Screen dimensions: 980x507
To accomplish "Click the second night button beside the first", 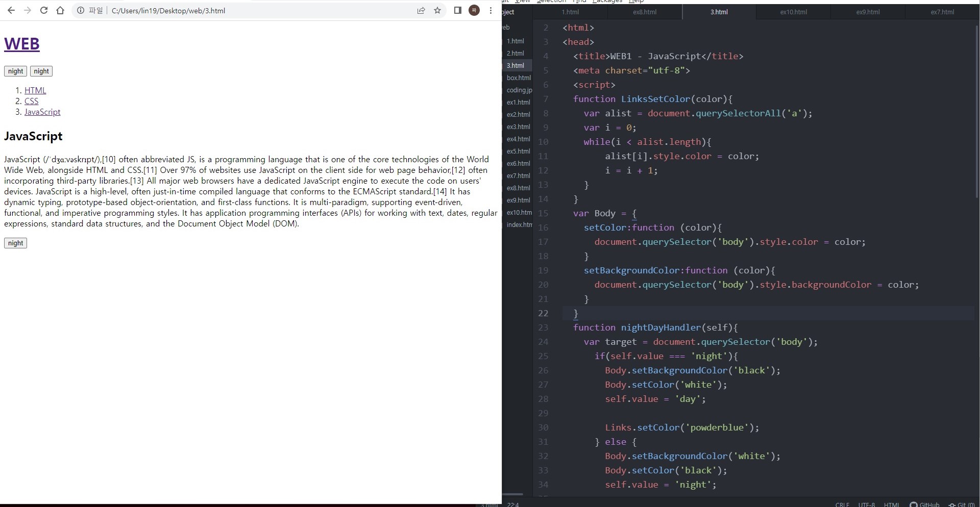I will point(41,71).
